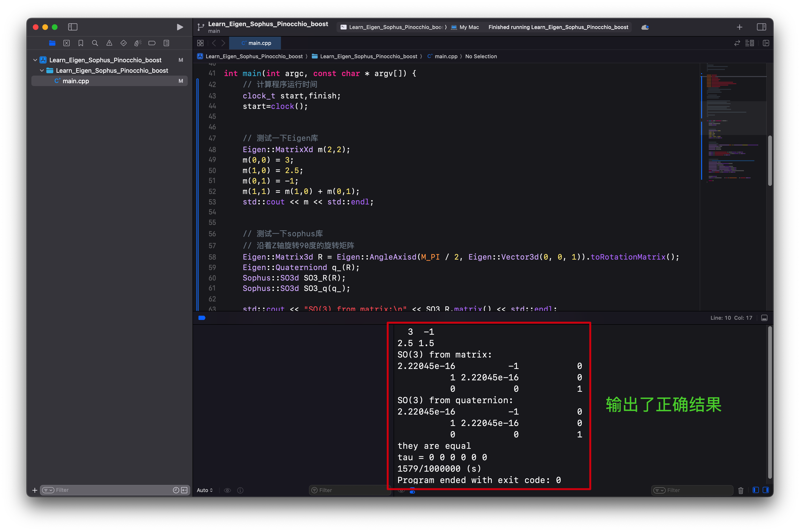Click the folder breadcrumb in jump bar
The image size is (800, 532).
(x=365, y=56)
